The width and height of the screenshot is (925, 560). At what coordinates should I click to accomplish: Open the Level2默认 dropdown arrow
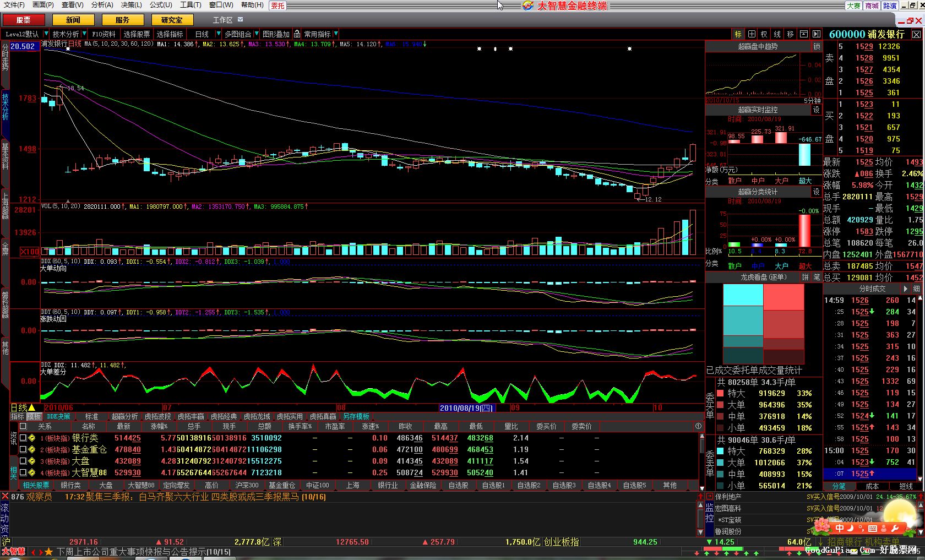(x=45, y=34)
